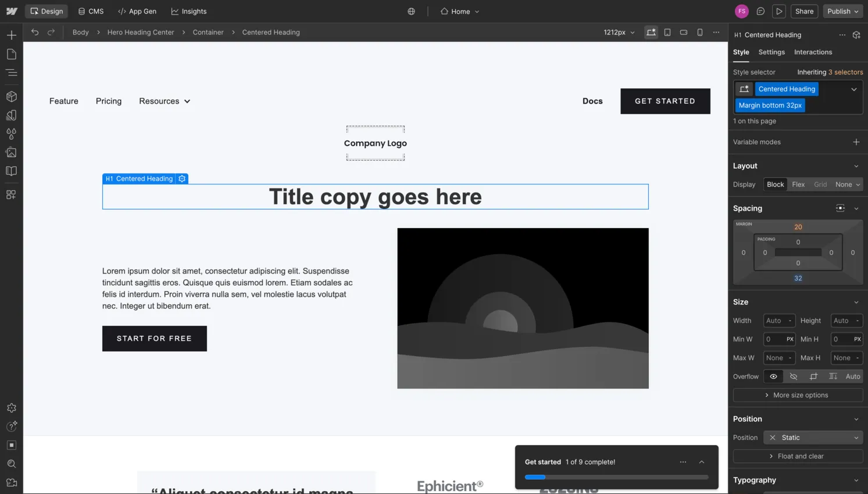Toggle Overflow to hidden
Screen dimensions: 868x494
tap(792, 376)
